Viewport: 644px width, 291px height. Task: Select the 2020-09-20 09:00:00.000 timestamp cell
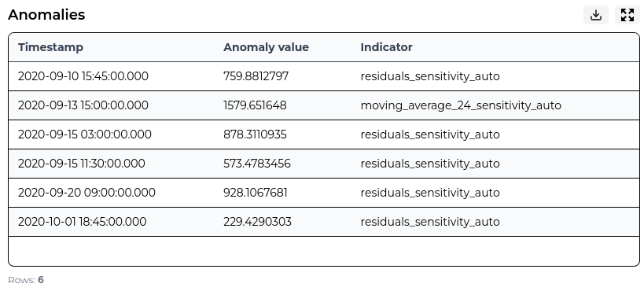point(86,193)
